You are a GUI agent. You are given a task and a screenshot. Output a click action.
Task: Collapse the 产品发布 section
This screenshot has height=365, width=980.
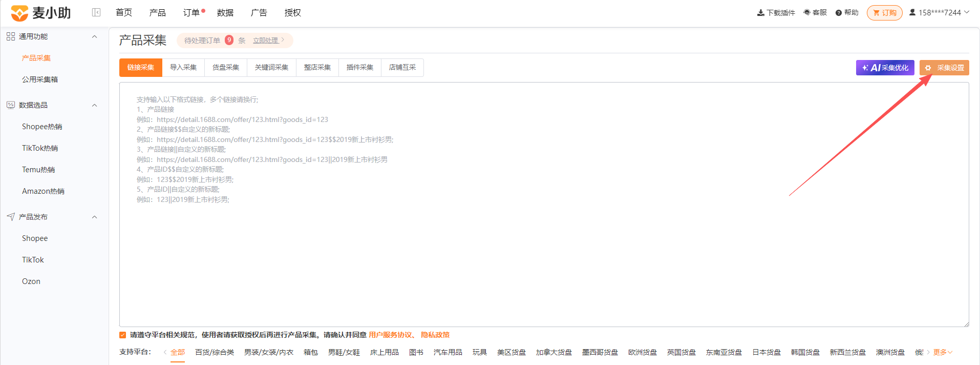[94, 217]
